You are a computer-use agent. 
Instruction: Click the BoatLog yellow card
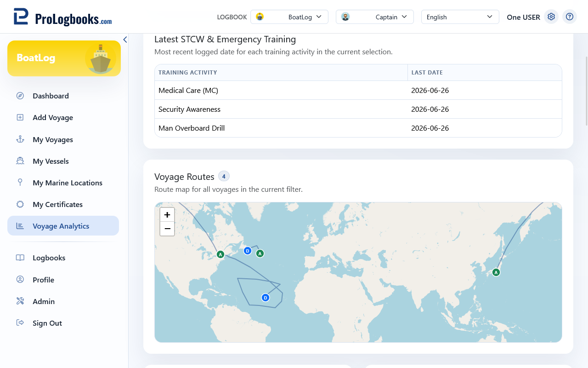pos(64,58)
